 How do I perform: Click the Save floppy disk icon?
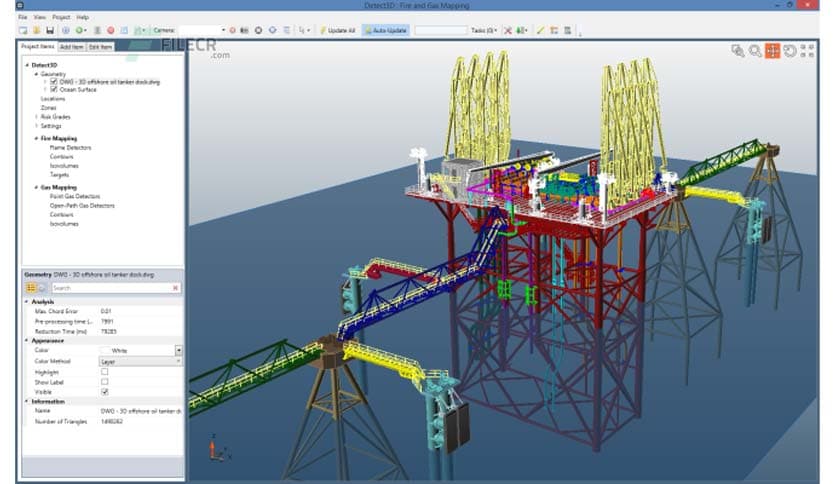pos(50,30)
